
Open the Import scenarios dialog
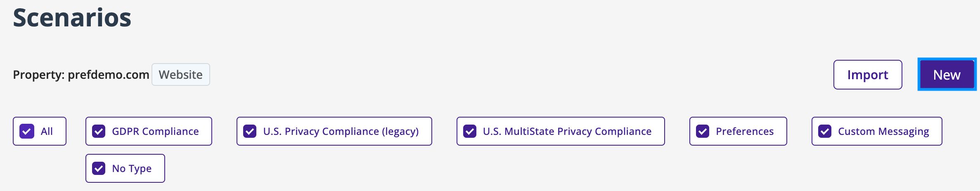867,75
